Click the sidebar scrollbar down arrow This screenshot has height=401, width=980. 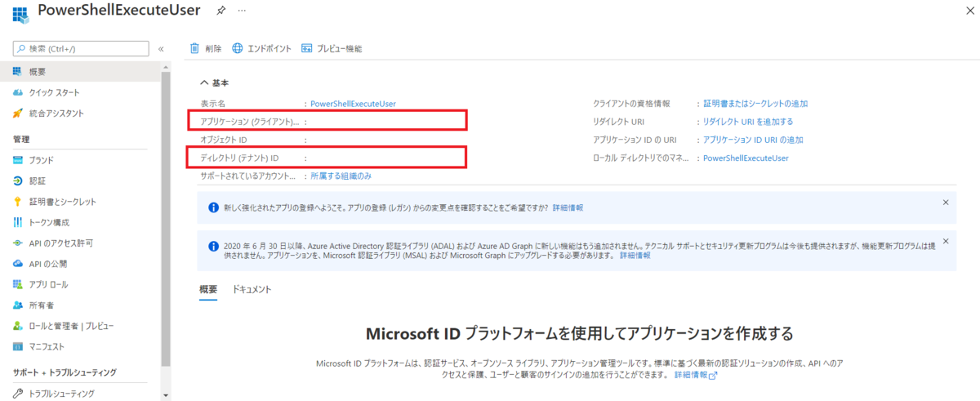pyautogui.click(x=166, y=396)
